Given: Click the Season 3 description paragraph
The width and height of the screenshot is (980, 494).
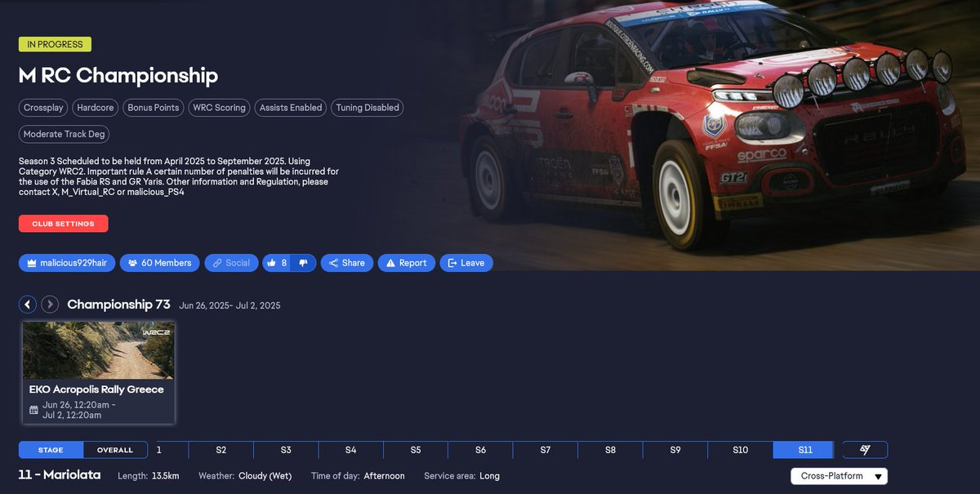Looking at the screenshot, I should [x=179, y=176].
